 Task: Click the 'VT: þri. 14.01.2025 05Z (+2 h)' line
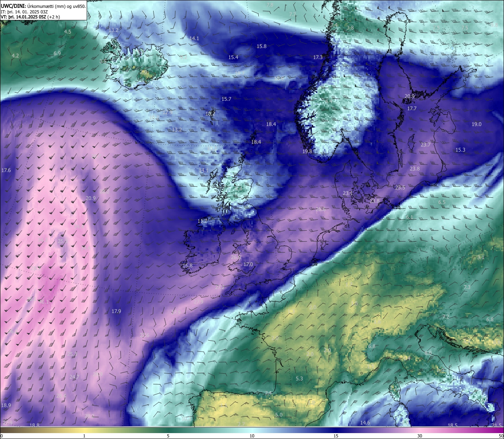pyautogui.click(x=30, y=17)
